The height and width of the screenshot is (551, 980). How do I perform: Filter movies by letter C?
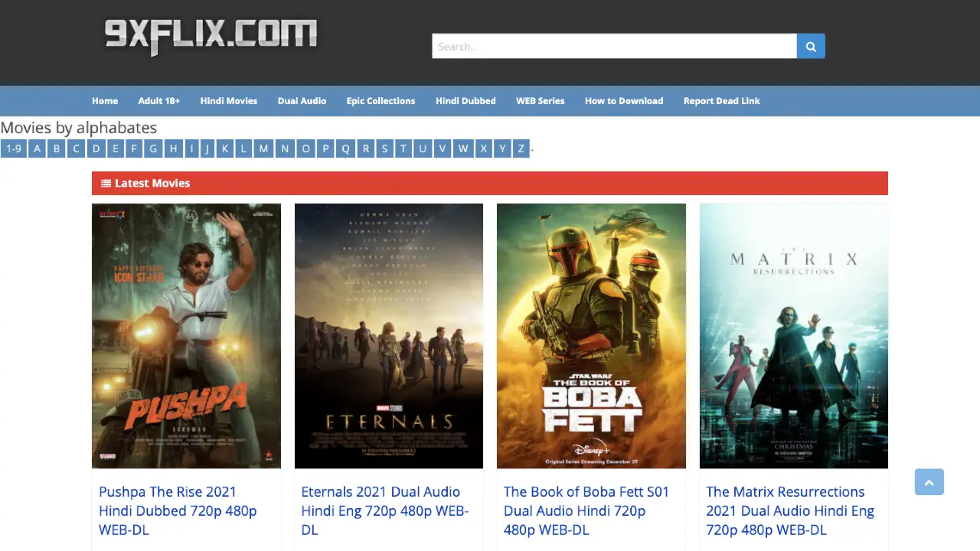(76, 148)
